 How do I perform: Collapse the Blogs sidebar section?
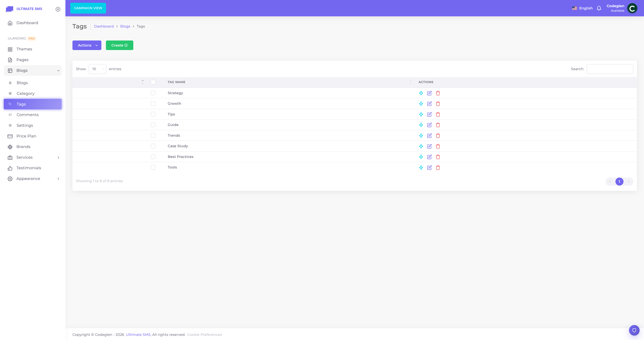pyautogui.click(x=33, y=71)
